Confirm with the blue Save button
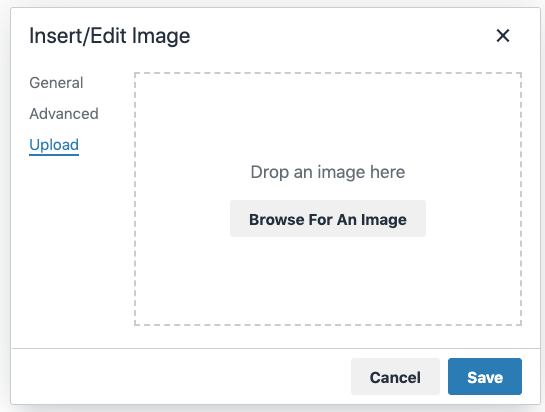The image size is (545, 412). pyautogui.click(x=485, y=377)
